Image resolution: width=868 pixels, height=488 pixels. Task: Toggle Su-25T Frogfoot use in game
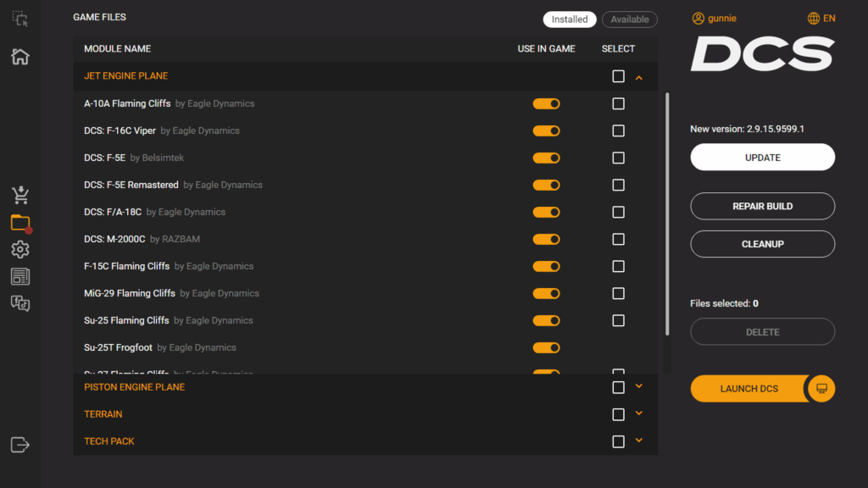point(547,347)
